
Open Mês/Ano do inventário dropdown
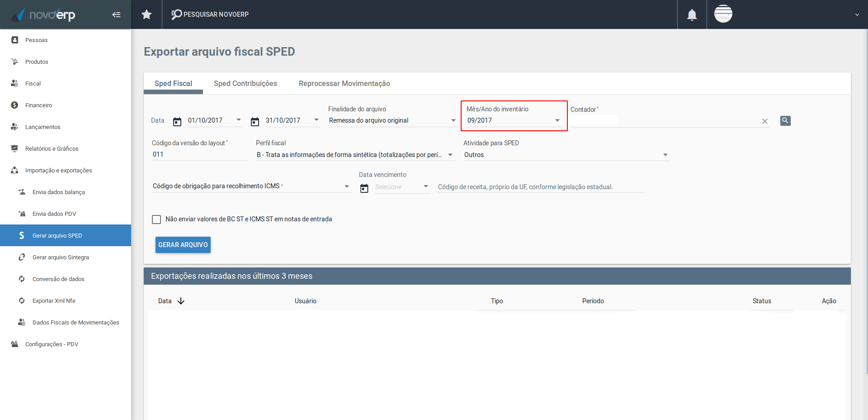tap(557, 120)
